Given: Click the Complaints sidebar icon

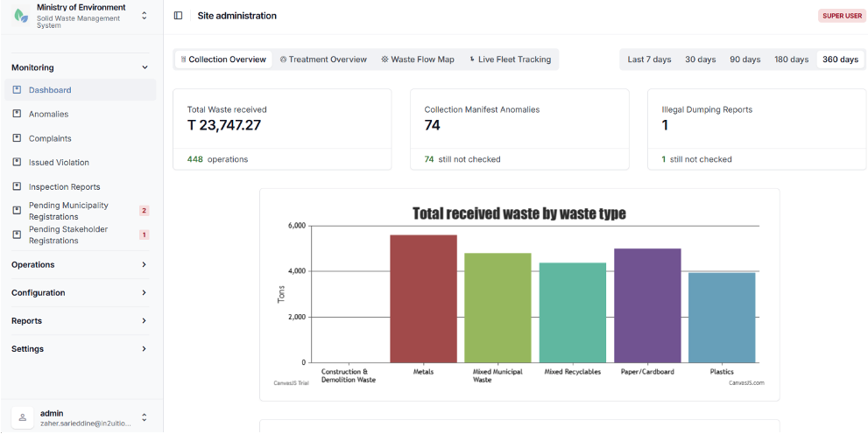Looking at the screenshot, I should (17, 138).
